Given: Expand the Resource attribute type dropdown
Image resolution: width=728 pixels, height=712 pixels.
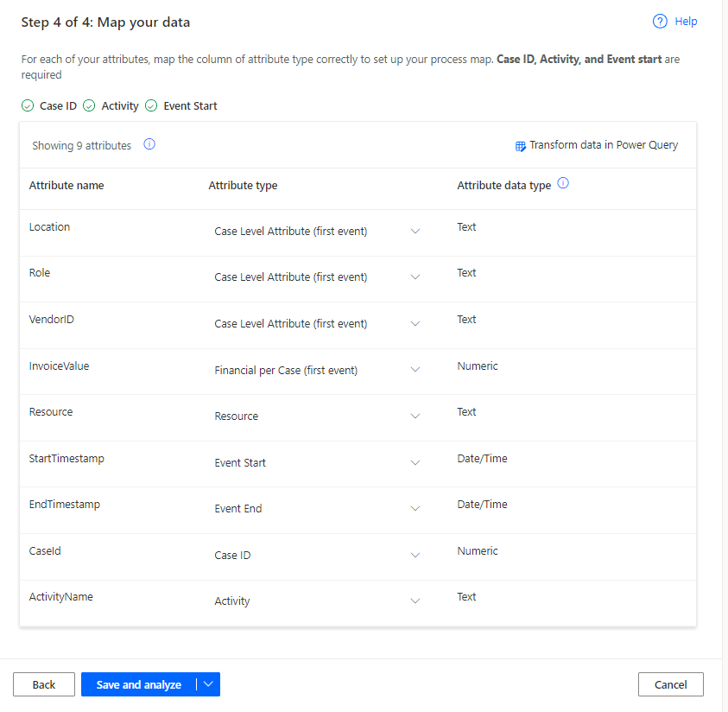Looking at the screenshot, I should 415,416.
